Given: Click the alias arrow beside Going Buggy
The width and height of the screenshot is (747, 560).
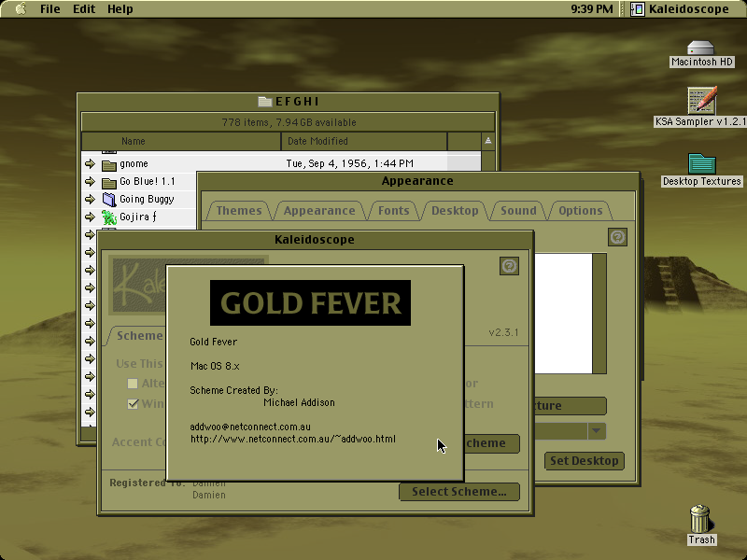Looking at the screenshot, I should coord(90,199).
